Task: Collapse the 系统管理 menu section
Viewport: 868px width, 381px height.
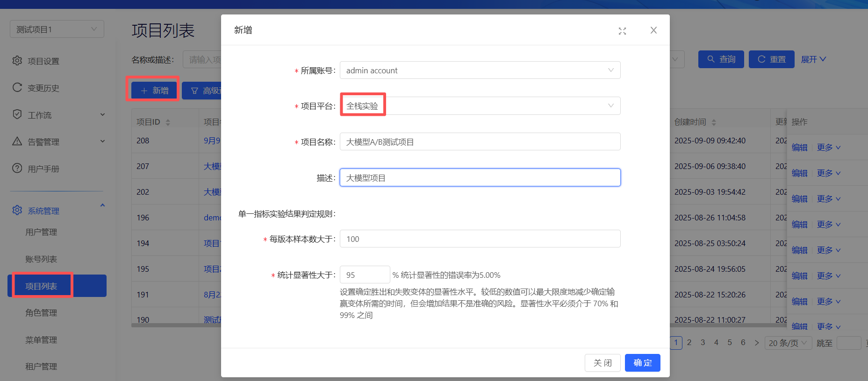Action: point(102,206)
